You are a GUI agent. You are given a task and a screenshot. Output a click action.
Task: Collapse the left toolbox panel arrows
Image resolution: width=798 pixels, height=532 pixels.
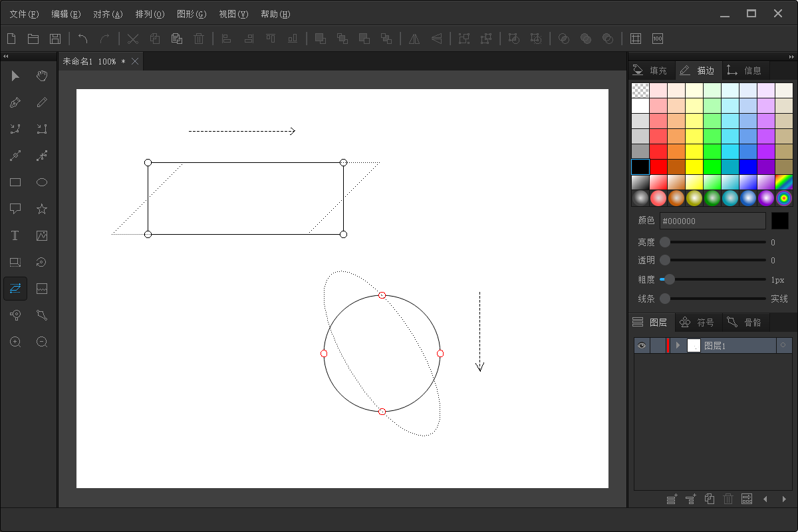6,56
